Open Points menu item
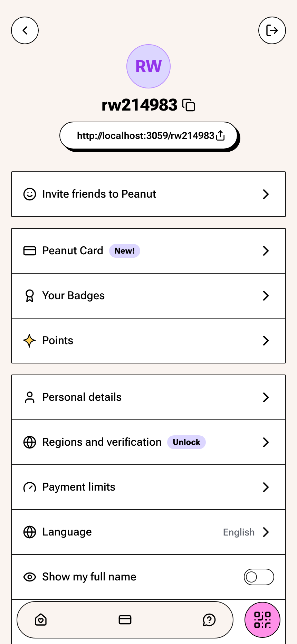Screen dimensions: 297x644 point(148,341)
